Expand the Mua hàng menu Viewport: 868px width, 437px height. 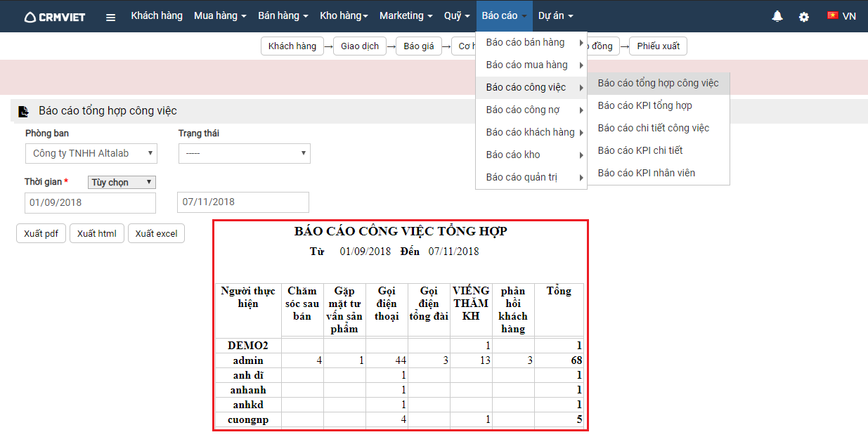coord(220,15)
